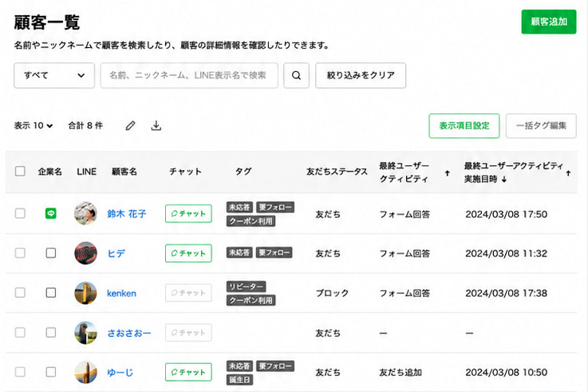Screen dimensions: 588x392
Task: Click 要フォロー tag in ヒデ row
Action: point(274,253)
